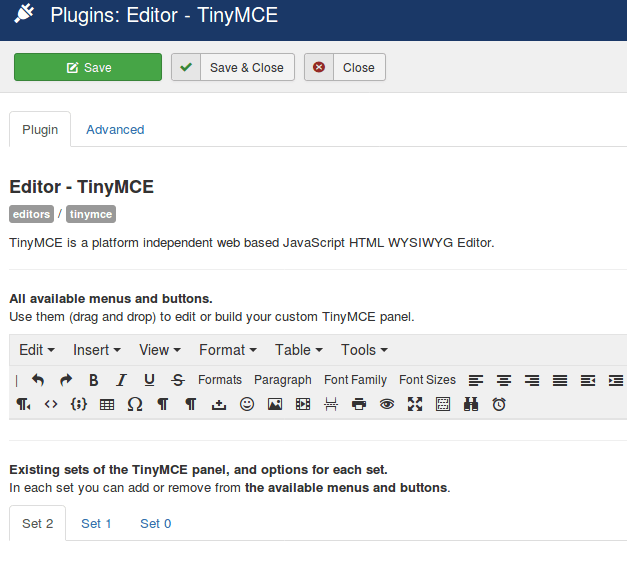Click the Source code angle brackets icon
The image size is (627, 583).
pos(51,404)
